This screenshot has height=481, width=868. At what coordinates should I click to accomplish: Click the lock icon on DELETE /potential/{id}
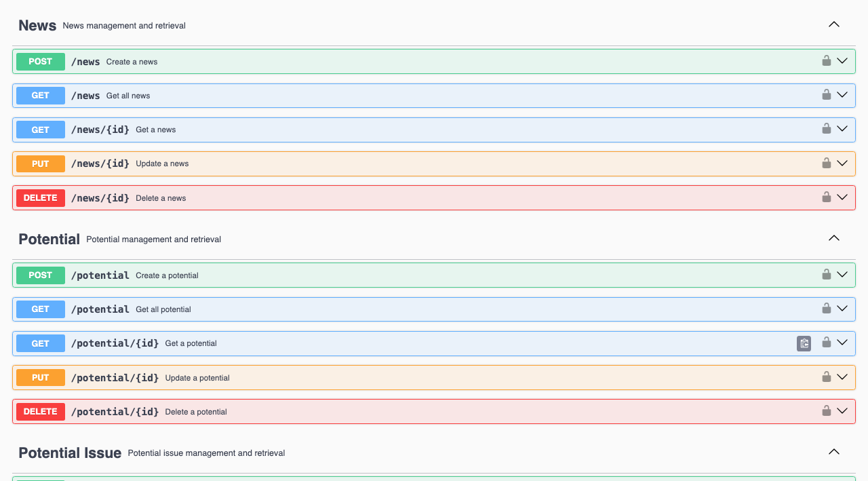pyautogui.click(x=826, y=411)
